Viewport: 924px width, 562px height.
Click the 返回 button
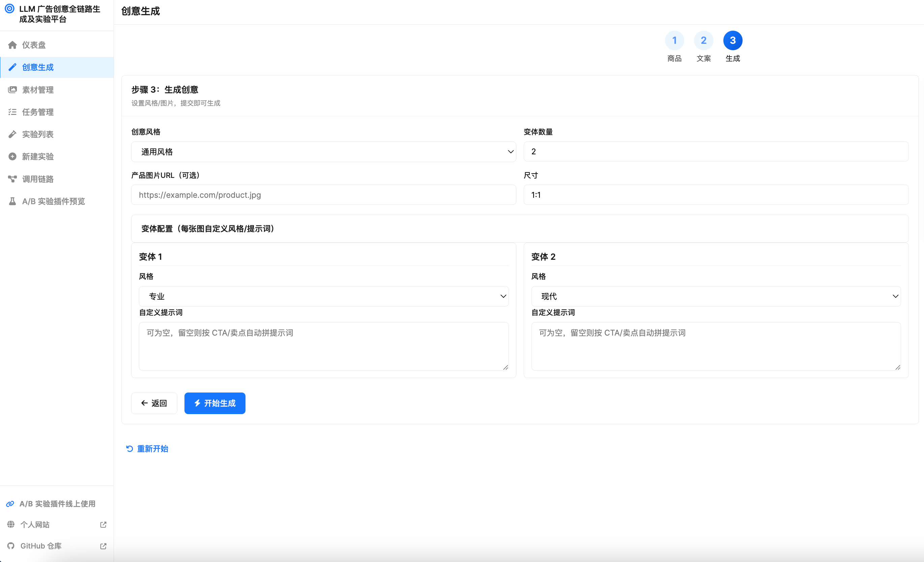click(154, 403)
